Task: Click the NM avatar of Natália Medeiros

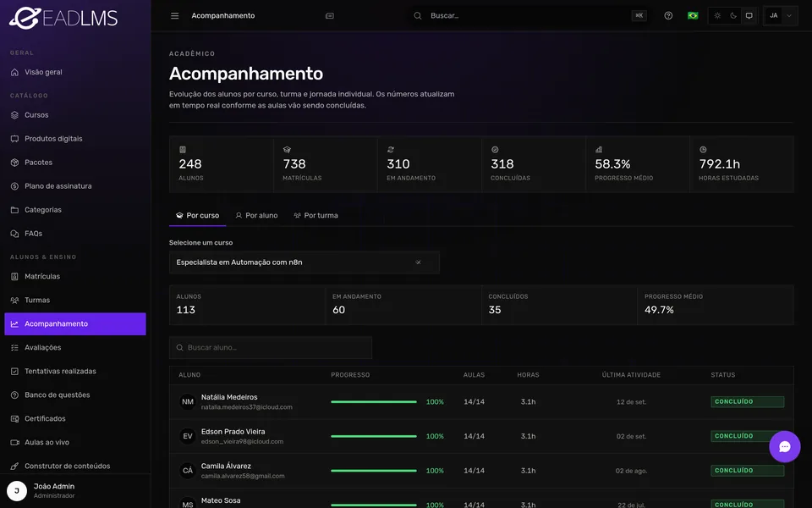Action: coord(188,401)
